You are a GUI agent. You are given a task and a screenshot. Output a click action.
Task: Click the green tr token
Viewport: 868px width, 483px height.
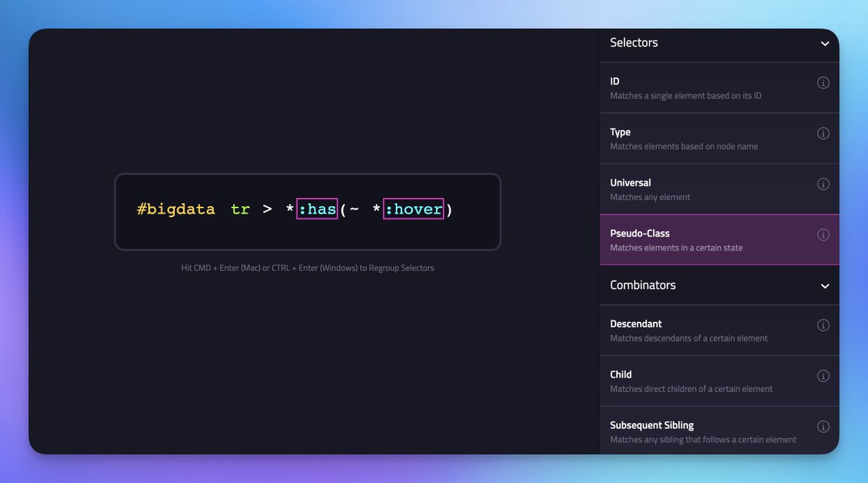[240, 210]
